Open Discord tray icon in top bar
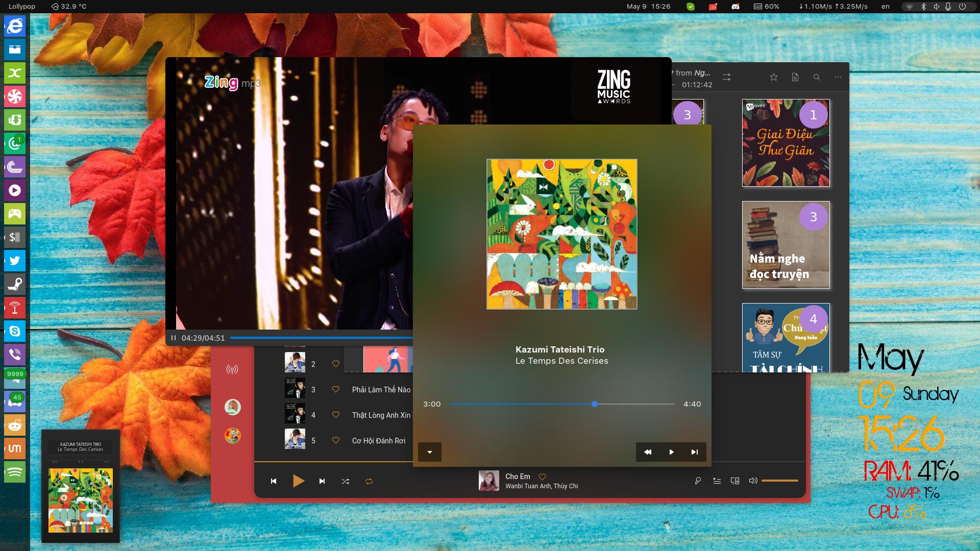This screenshot has height=551, width=980. (x=736, y=7)
